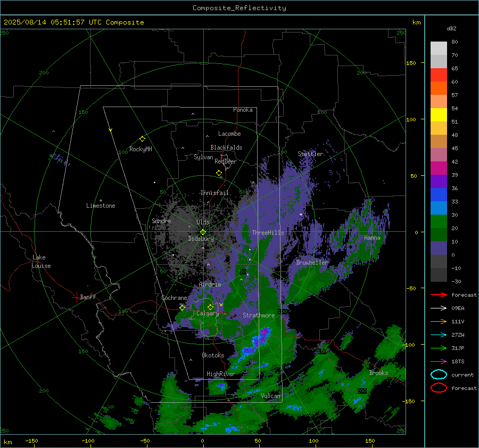Click the ThreeHills town label
This screenshot has height=448, width=479.
click(268, 233)
